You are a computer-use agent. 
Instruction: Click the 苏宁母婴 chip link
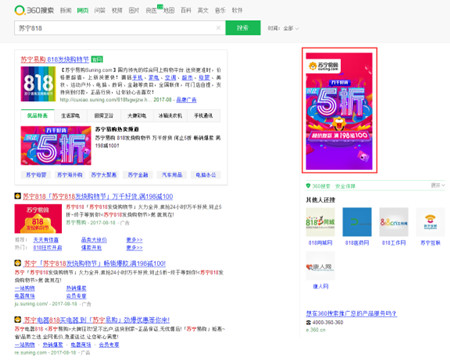tap(36, 175)
